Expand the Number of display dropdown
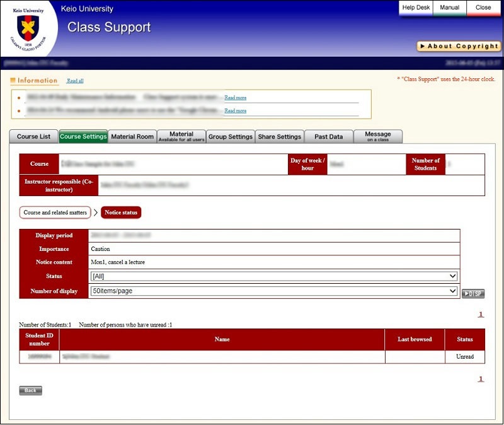The height and width of the screenshot is (425, 504). (x=274, y=291)
